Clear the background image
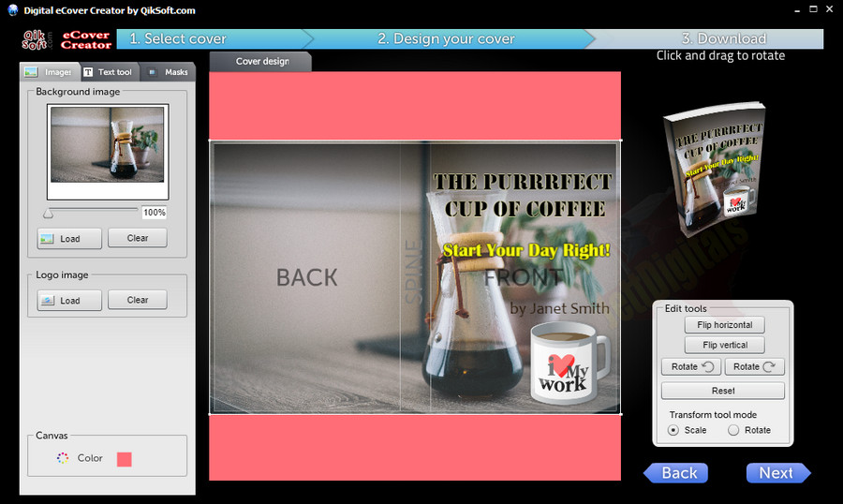Image resolution: width=843 pixels, height=504 pixels. coord(138,238)
